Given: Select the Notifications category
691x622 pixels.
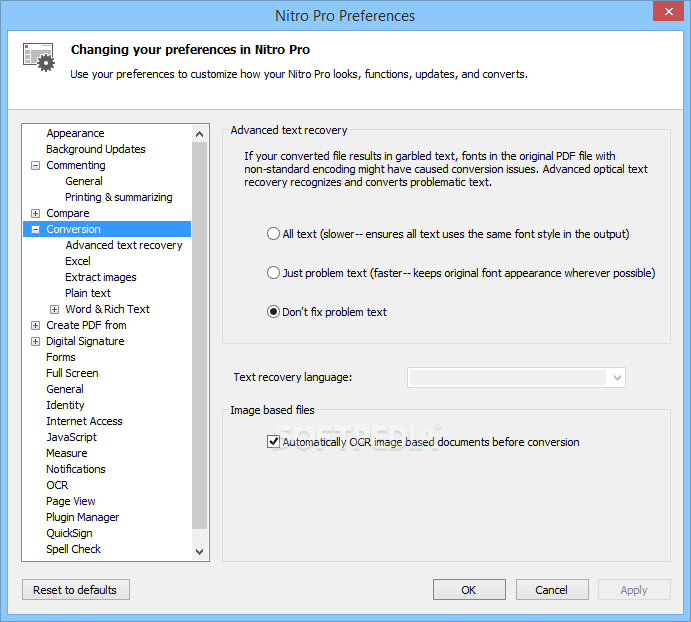Looking at the screenshot, I should (x=76, y=469).
